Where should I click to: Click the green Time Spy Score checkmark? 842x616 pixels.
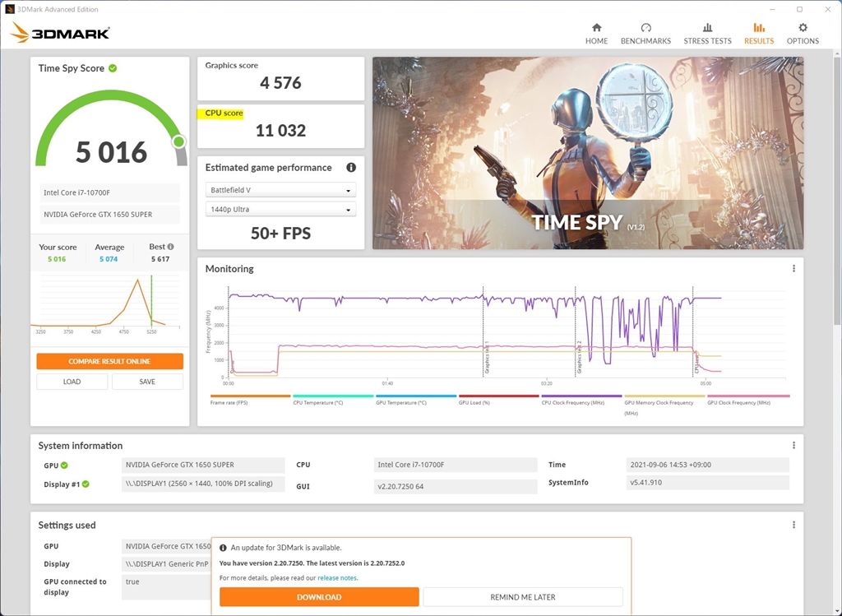[x=113, y=68]
